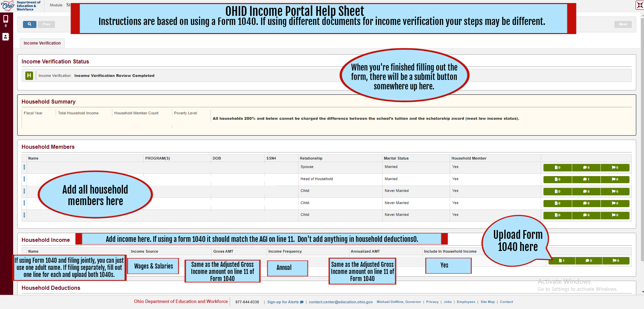Open documents for the Spouse row
Viewport: 644px width, 309px height.
tap(557, 168)
